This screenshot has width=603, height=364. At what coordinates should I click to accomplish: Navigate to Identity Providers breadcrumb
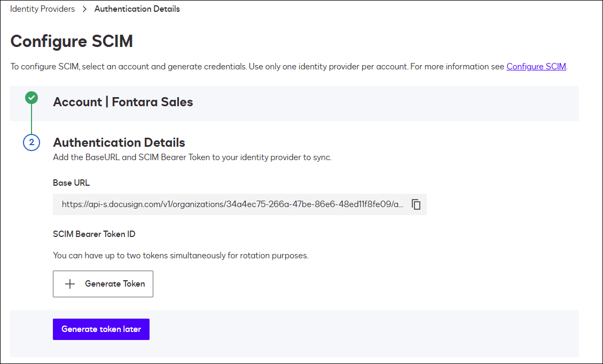[42, 9]
